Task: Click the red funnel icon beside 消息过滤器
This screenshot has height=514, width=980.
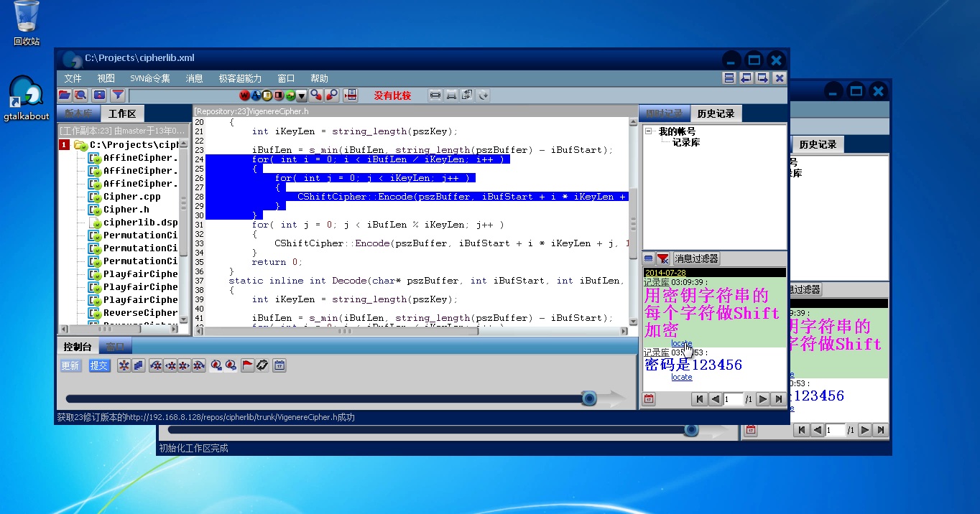Action: coord(663,258)
